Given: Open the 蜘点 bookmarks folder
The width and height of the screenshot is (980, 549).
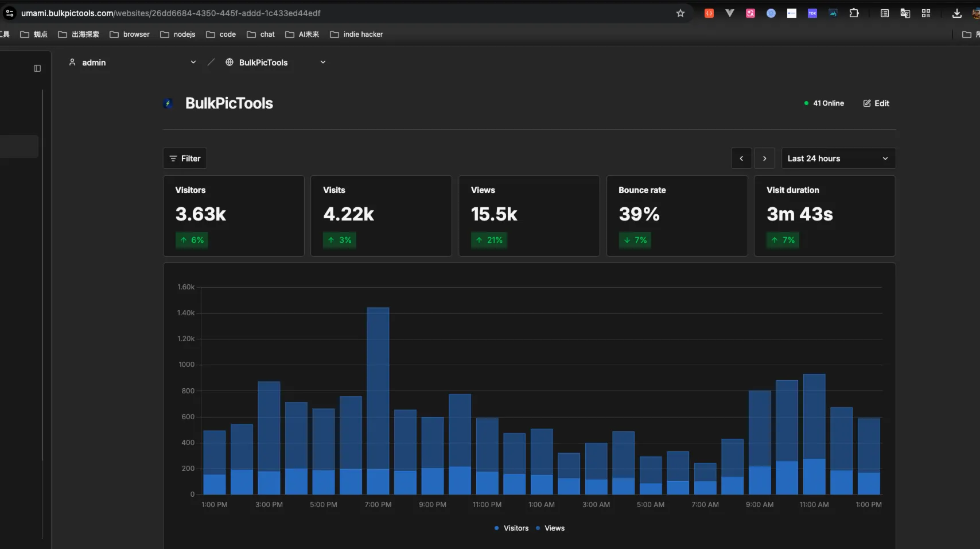Looking at the screenshot, I should pos(34,34).
